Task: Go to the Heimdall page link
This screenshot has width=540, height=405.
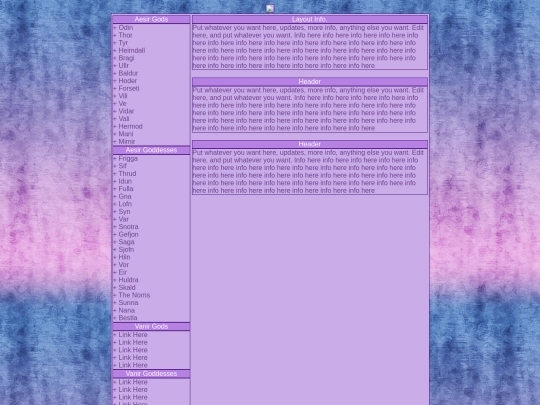Action: [132, 50]
